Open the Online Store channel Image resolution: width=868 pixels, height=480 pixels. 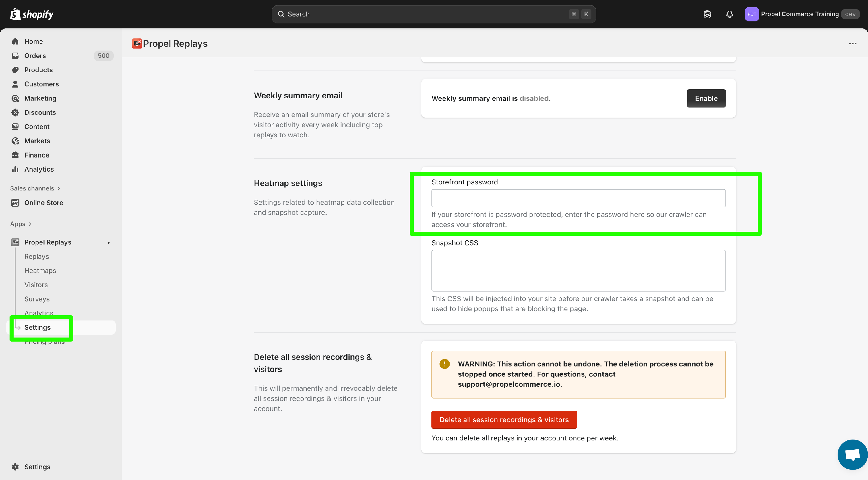(x=43, y=203)
